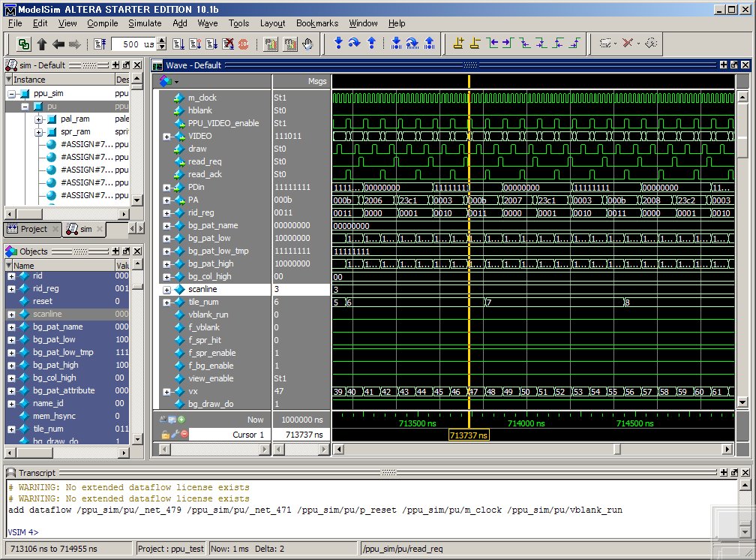Open the wave signal-format dropdown above m_clock
756x560 pixels.
(169, 81)
